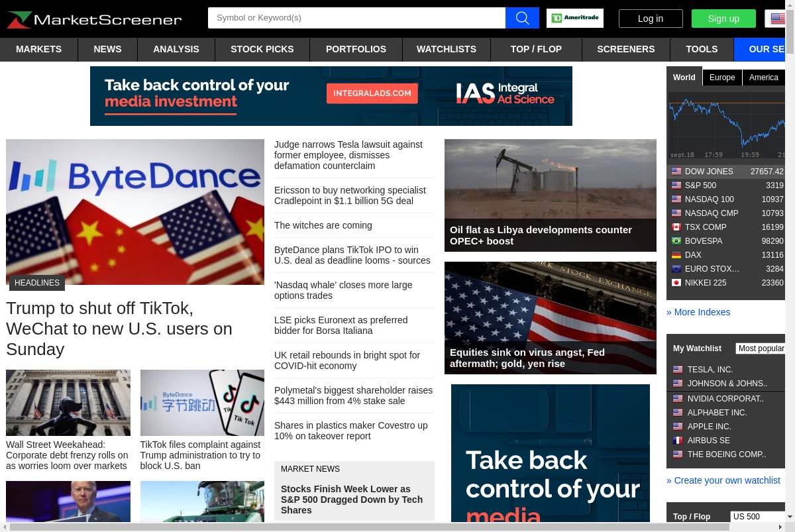Screen dimensions: 795x532
Task: Click the German flag beside DAX
Action: click(676, 255)
